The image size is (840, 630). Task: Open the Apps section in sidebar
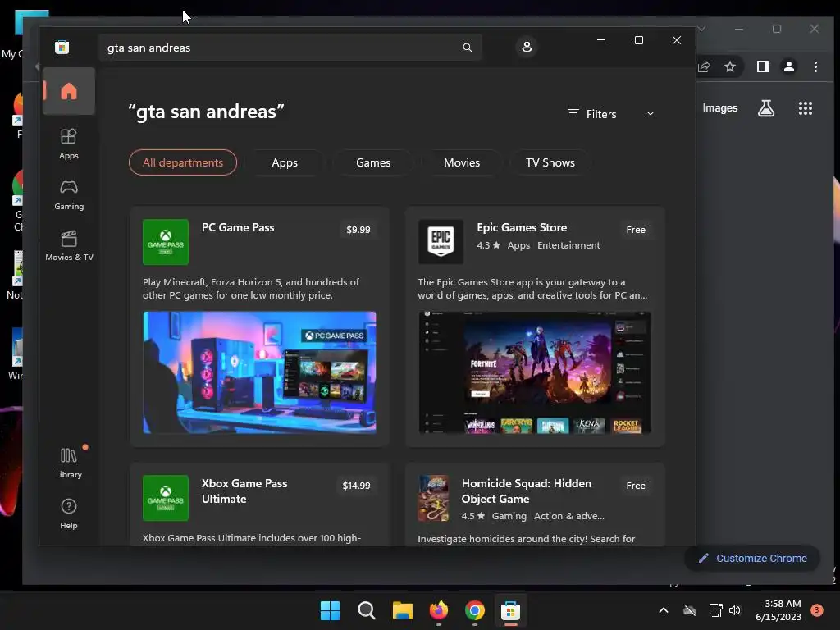click(69, 144)
